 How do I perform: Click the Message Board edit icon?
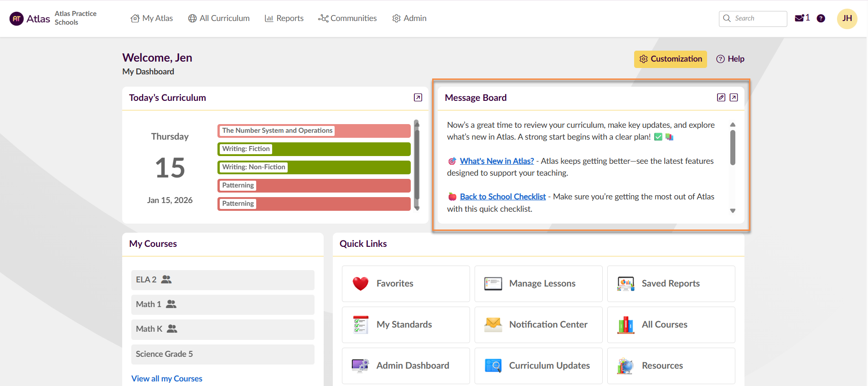[721, 98]
